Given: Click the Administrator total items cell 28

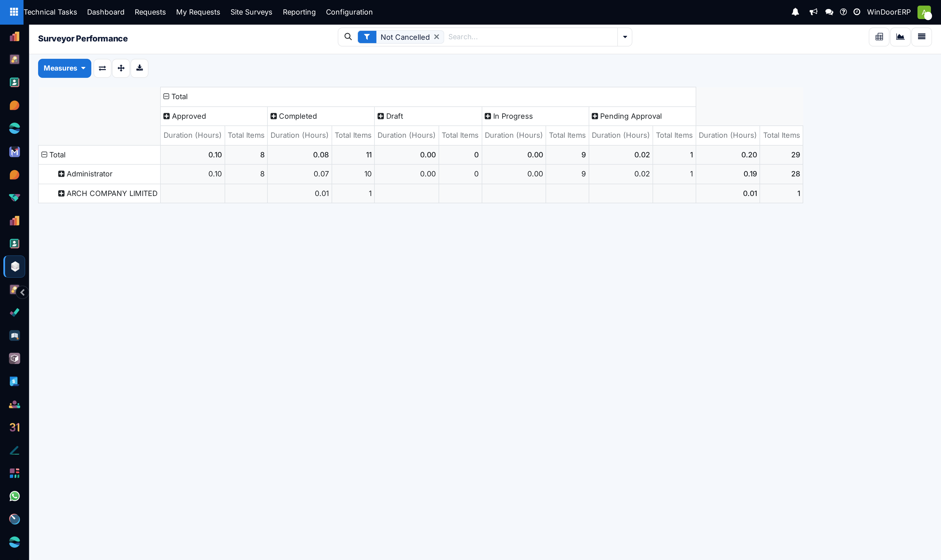Looking at the screenshot, I should click(x=781, y=174).
